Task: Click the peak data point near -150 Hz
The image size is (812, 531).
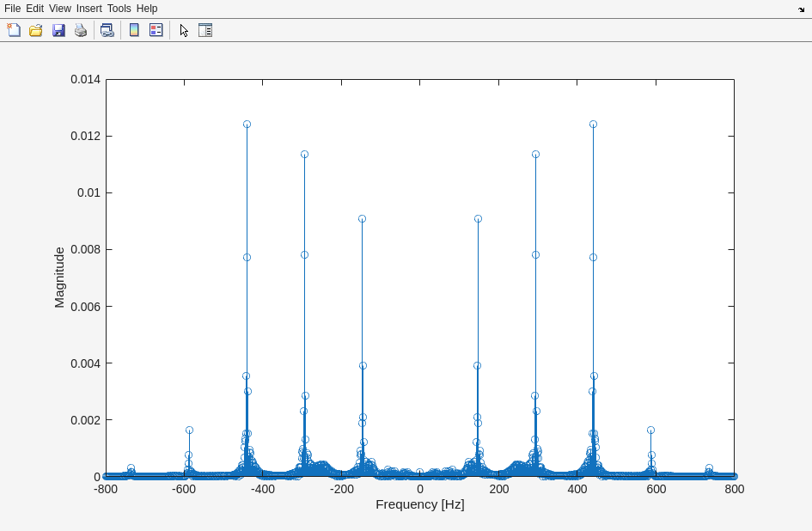Action: pos(362,219)
